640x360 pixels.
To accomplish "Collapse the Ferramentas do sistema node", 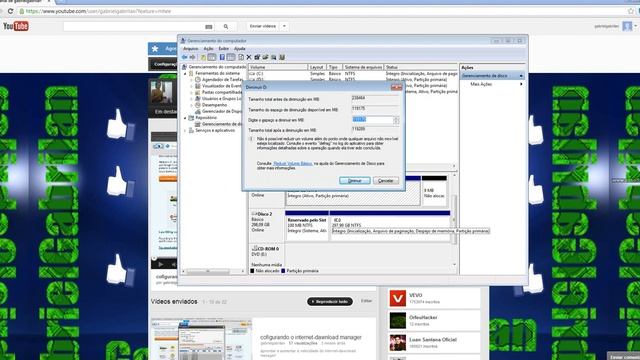I will pyautogui.click(x=185, y=73).
